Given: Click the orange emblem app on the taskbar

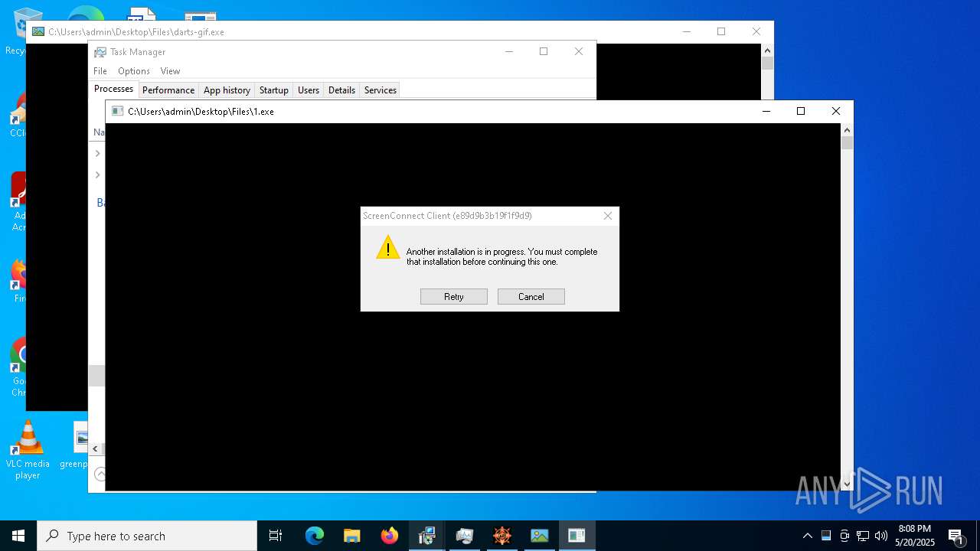Looking at the screenshot, I should coord(502,536).
